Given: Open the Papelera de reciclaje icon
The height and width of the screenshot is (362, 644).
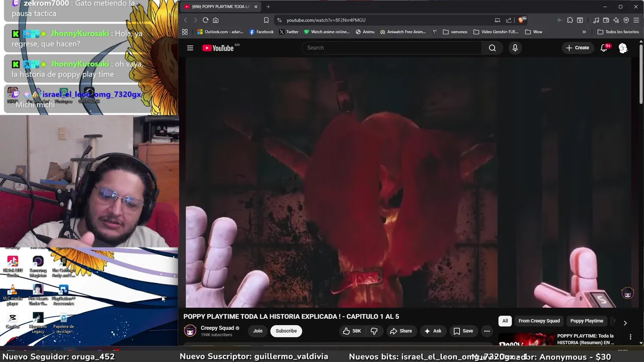Looking at the screenshot, I should click(63, 323).
